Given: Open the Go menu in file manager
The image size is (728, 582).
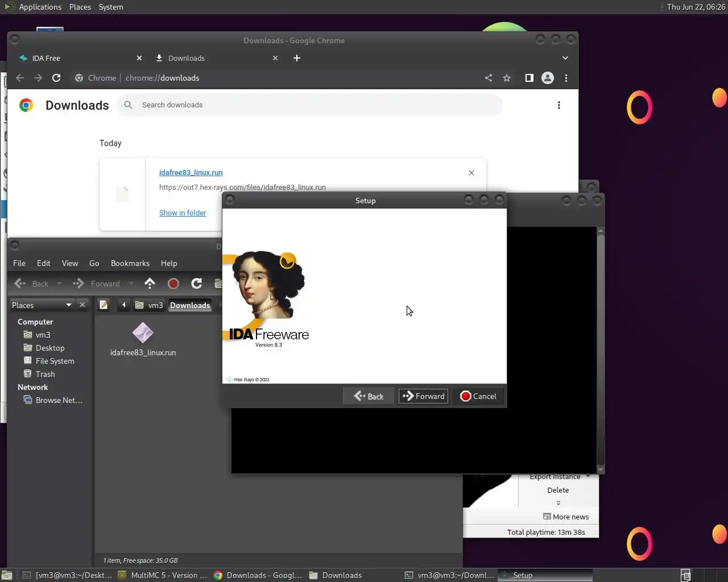Looking at the screenshot, I should [94, 263].
